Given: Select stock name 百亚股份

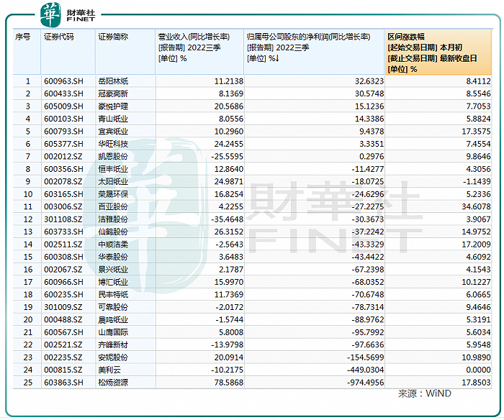Looking at the screenshot, I should click(x=113, y=206).
